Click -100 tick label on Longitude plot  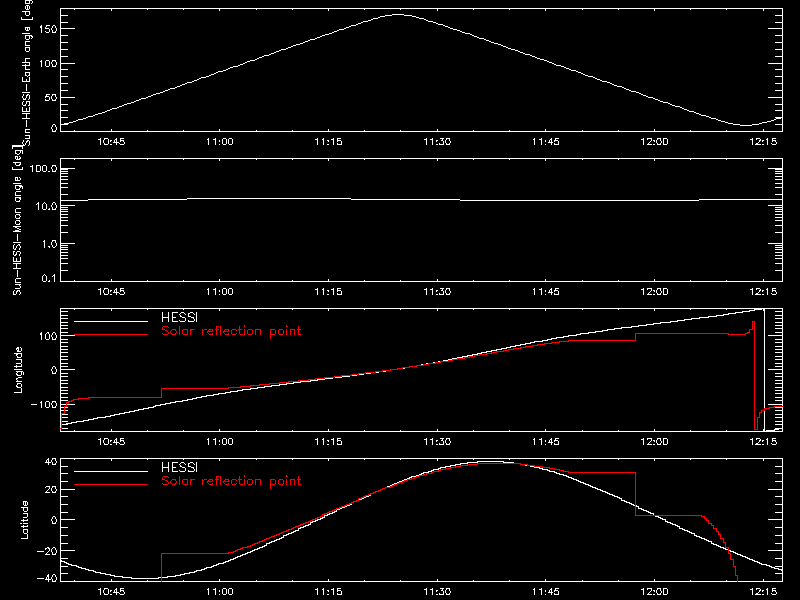tap(44, 405)
